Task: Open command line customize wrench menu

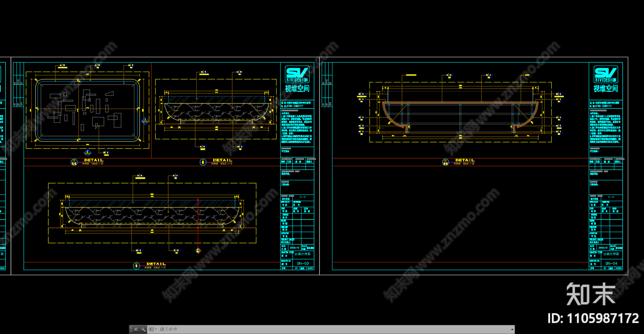Action: tap(143, 329)
